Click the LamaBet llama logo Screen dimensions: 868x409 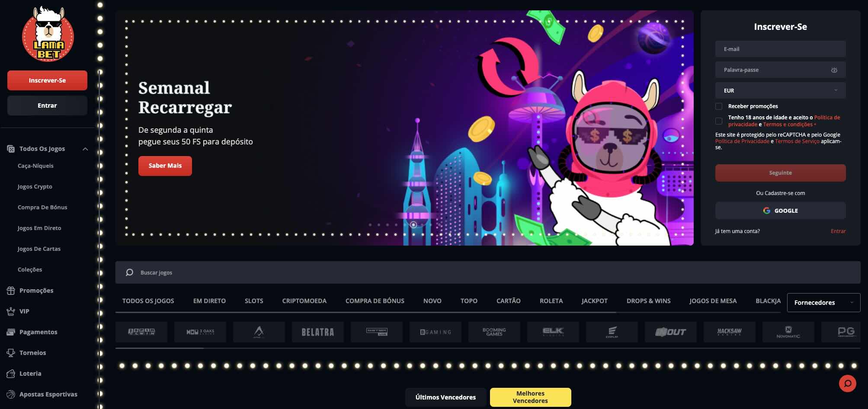[48, 34]
